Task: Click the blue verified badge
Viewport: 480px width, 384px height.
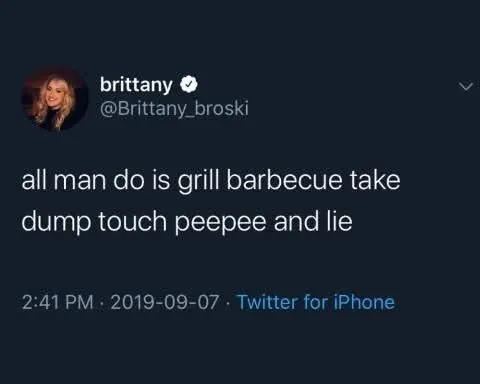Action: tap(189, 85)
